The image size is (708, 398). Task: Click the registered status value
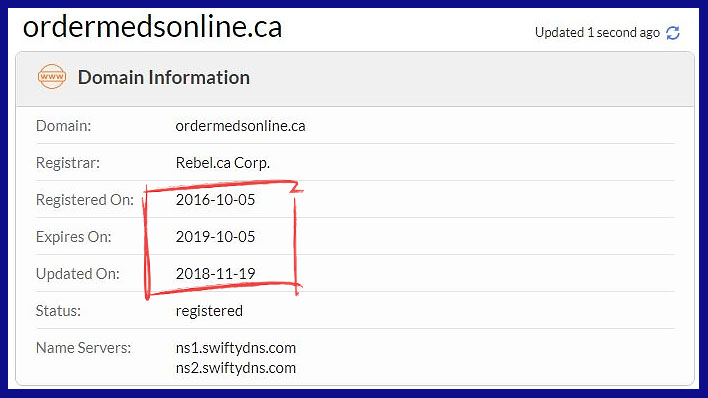tap(209, 311)
